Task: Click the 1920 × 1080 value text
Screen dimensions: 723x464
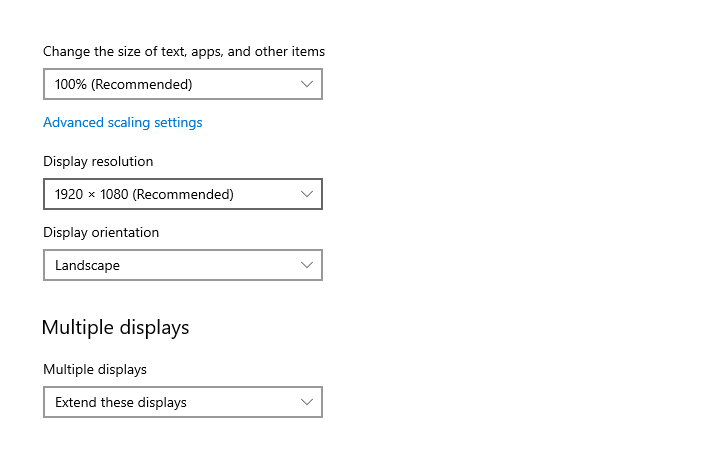Action: point(91,194)
